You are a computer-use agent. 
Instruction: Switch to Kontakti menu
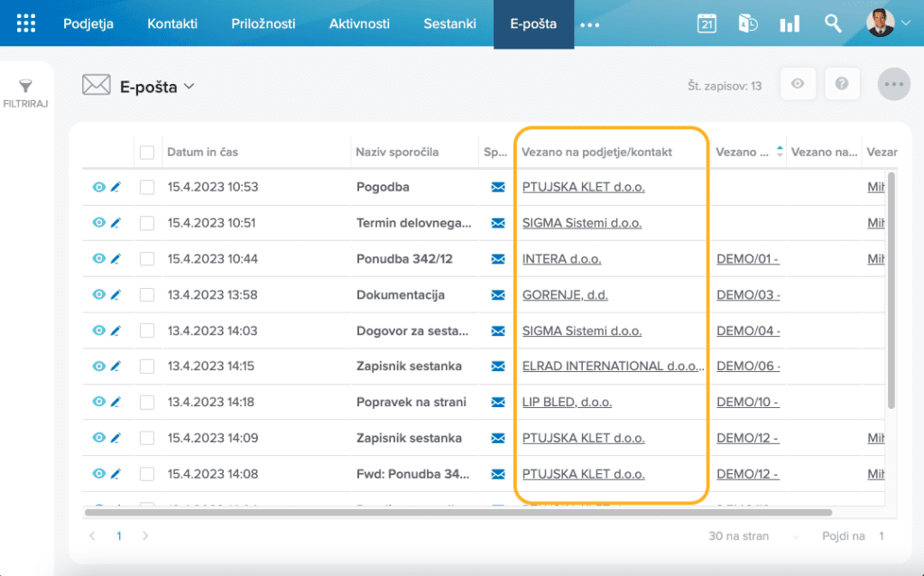tap(172, 23)
